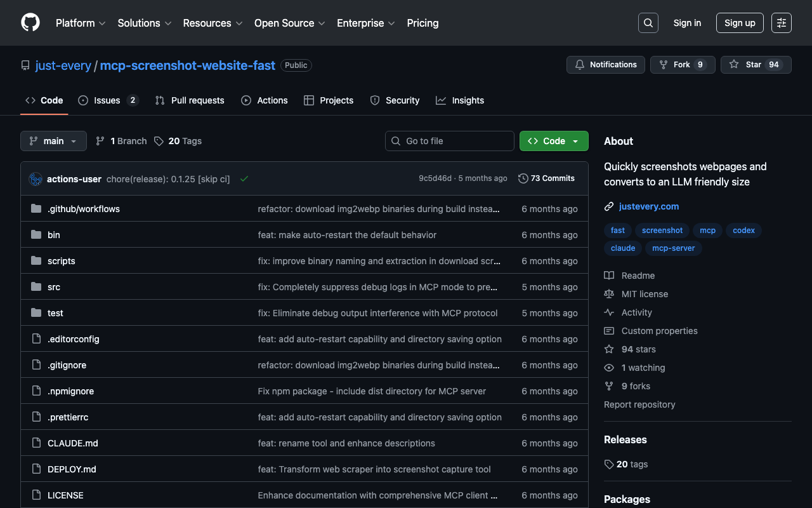
Task: Open the 73 Commits history
Action: pos(546,178)
